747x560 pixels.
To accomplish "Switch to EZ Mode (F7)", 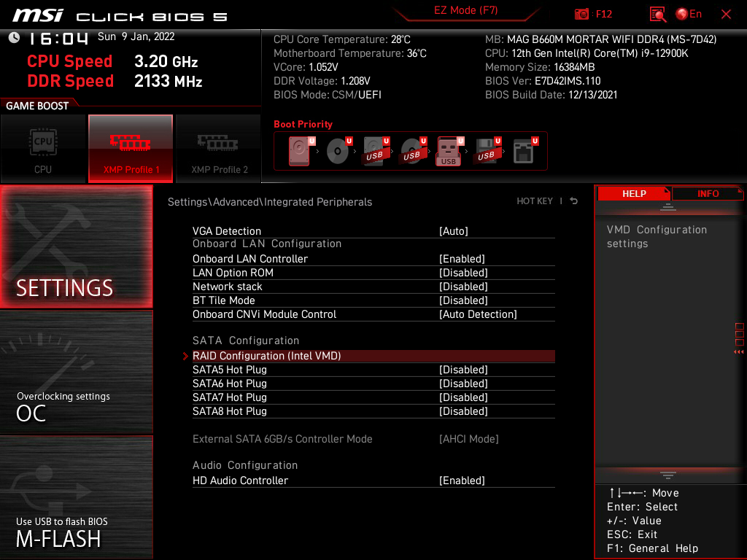I will click(465, 10).
